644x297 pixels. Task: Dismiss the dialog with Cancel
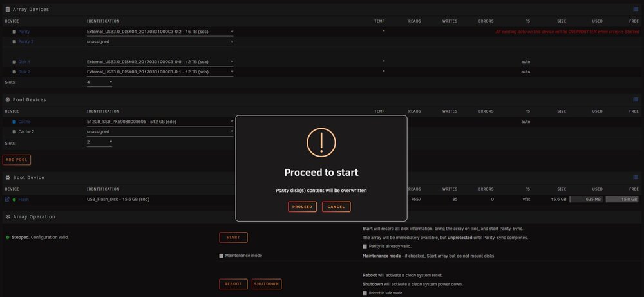click(x=336, y=207)
